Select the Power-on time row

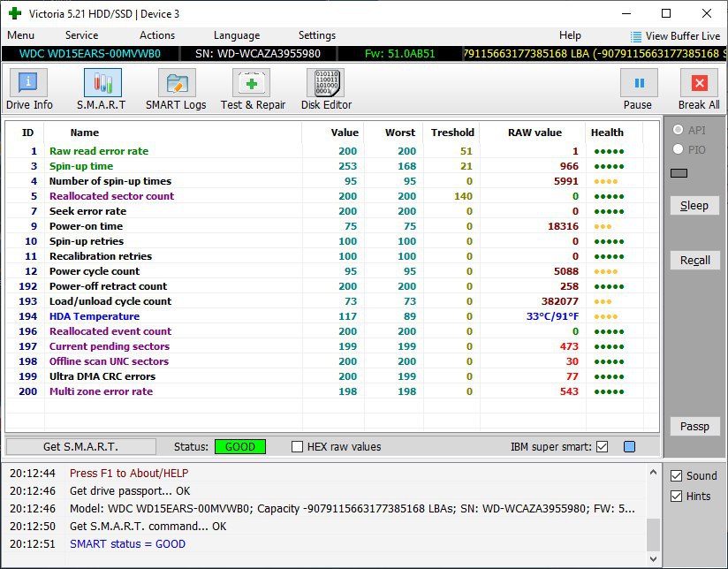[332, 226]
